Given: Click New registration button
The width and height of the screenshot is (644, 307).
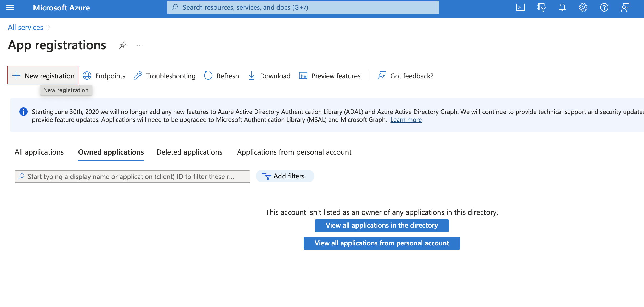Looking at the screenshot, I should tap(43, 76).
